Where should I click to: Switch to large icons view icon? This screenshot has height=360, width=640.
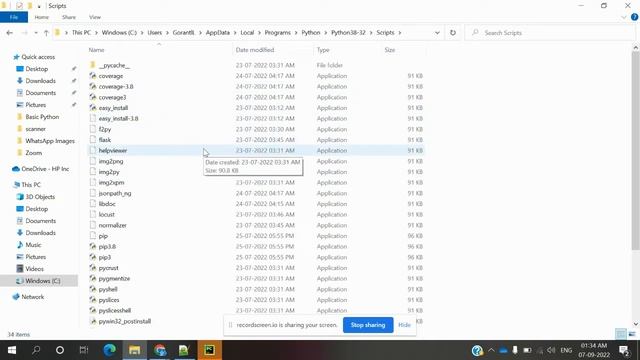coord(632,334)
